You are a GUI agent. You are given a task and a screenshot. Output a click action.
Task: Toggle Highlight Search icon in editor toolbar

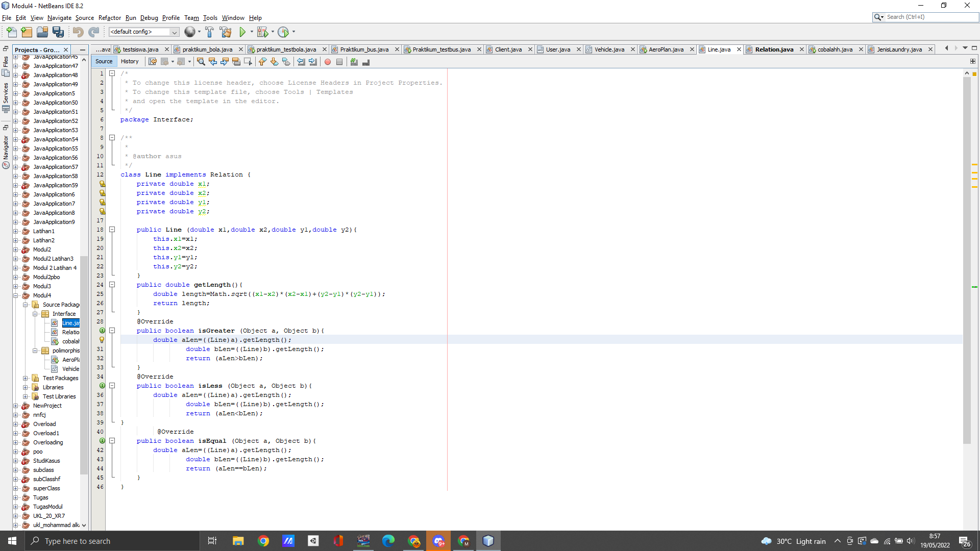236,62
